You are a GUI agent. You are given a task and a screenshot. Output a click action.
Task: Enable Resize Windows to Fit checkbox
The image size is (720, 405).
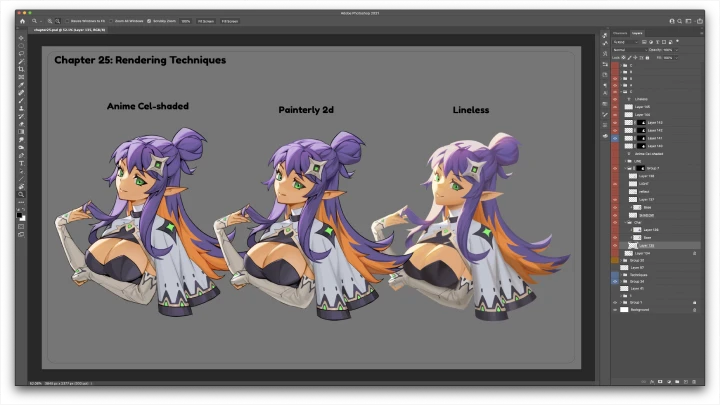coord(67,21)
